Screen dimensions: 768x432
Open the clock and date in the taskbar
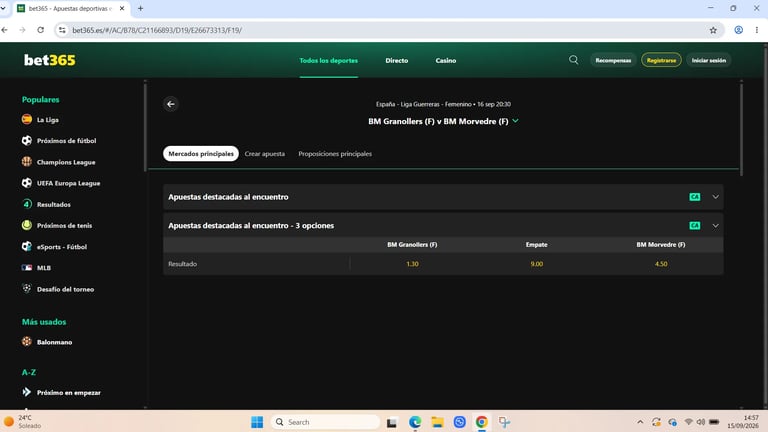point(744,422)
